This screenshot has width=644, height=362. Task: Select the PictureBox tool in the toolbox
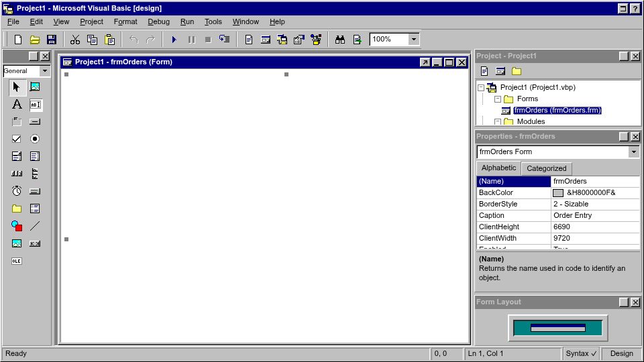click(x=35, y=87)
